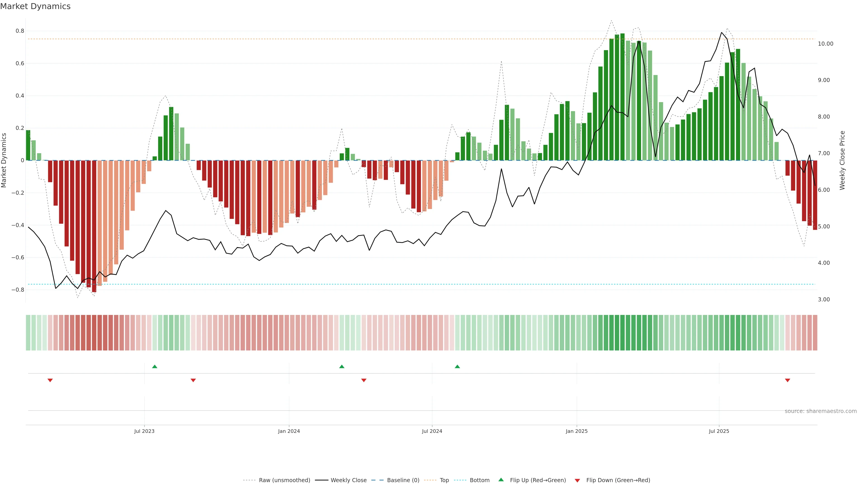Click the Market Dynamics chart title
The height and width of the screenshot is (488, 868).
35,6
